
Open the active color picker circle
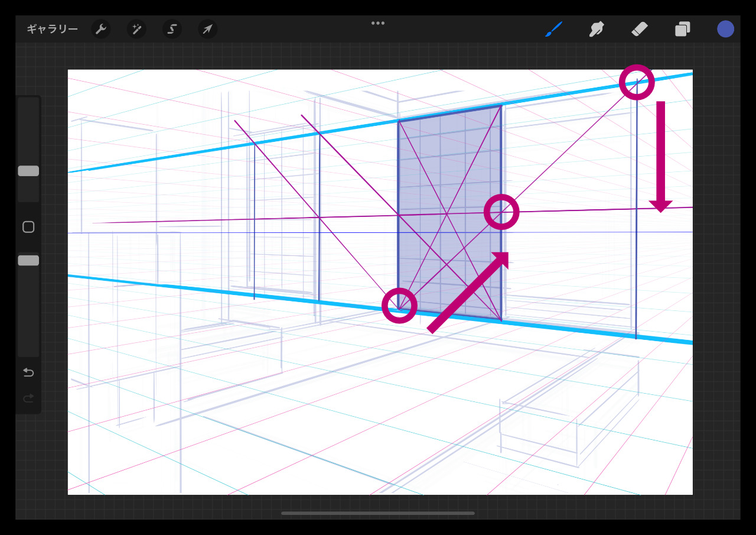tap(726, 29)
